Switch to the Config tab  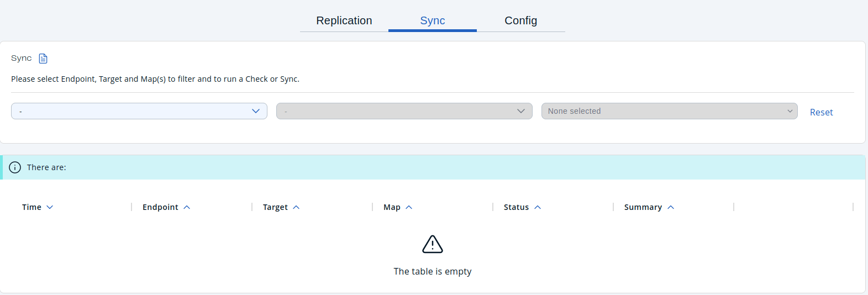(x=520, y=20)
